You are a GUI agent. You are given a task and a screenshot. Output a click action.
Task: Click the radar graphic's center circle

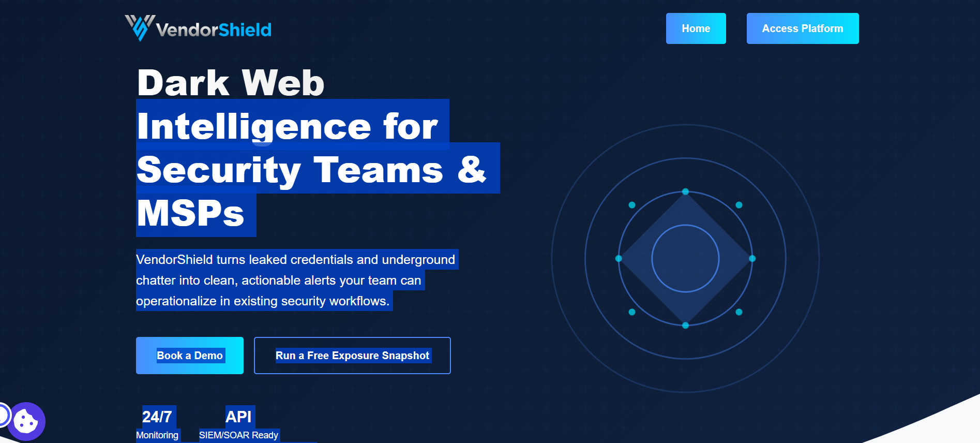click(685, 258)
